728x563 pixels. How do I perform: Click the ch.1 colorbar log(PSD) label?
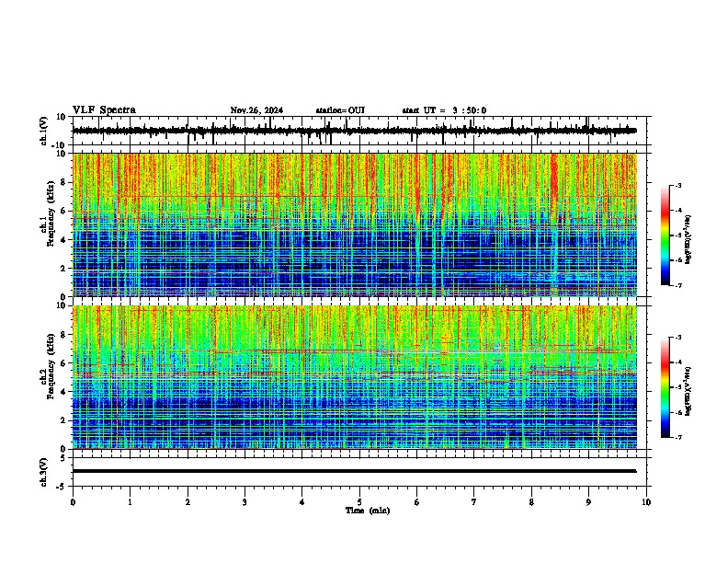click(x=688, y=239)
